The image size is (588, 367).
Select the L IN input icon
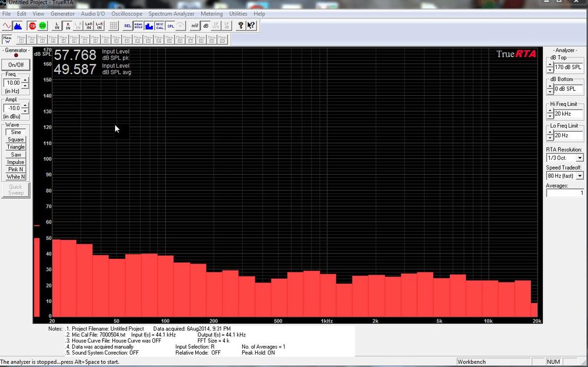coord(57,26)
